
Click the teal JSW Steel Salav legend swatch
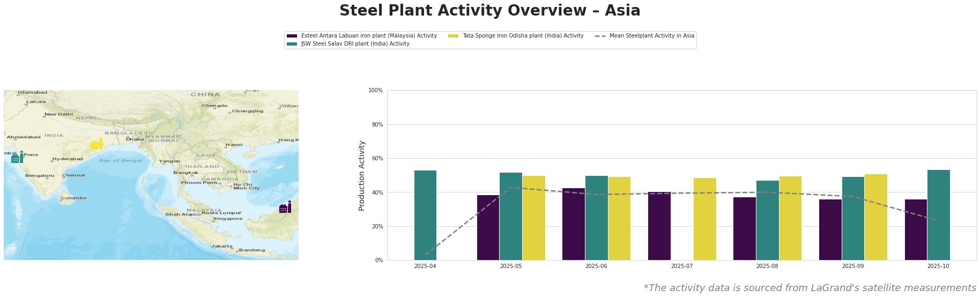coord(292,44)
